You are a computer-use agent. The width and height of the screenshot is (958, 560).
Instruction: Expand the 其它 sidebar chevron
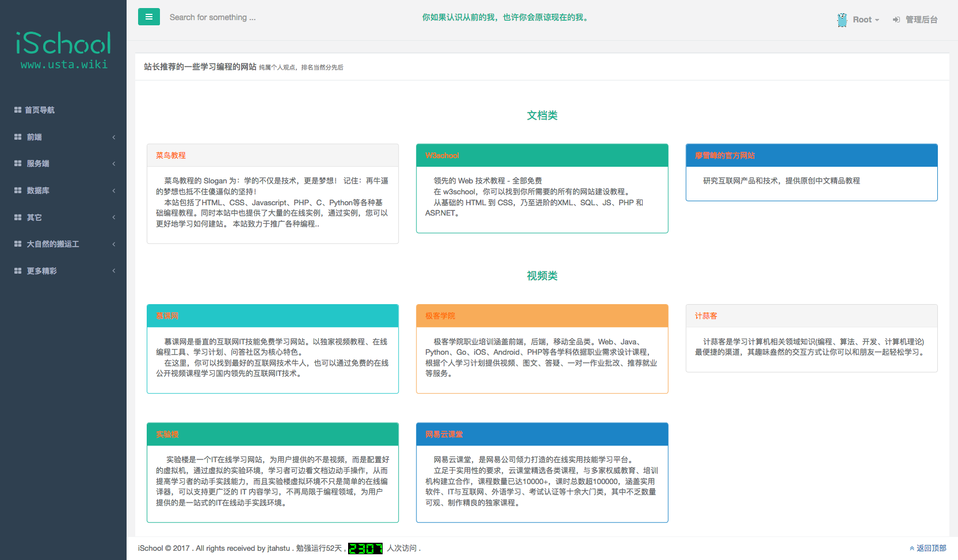click(x=114, y=217)
